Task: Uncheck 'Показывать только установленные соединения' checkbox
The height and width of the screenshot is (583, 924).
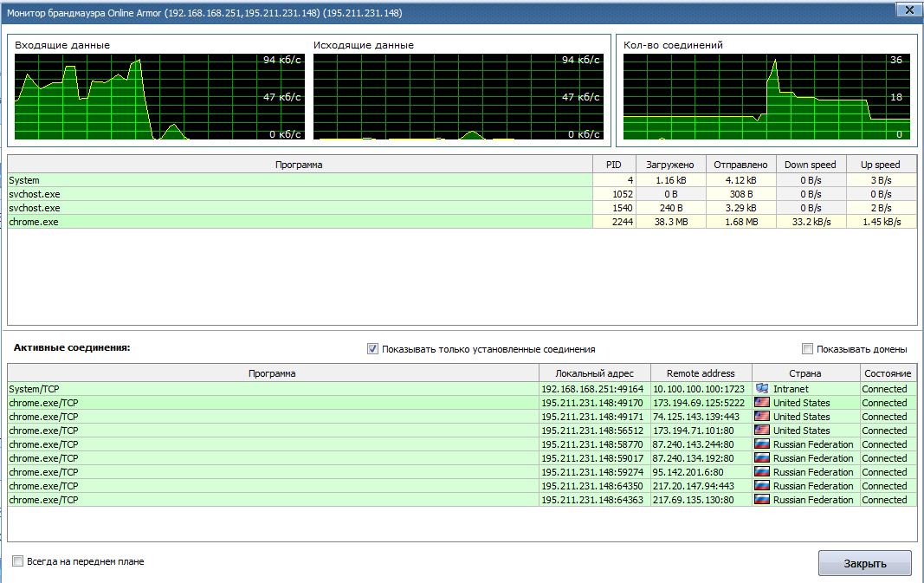Action: (x=373, y=349)
